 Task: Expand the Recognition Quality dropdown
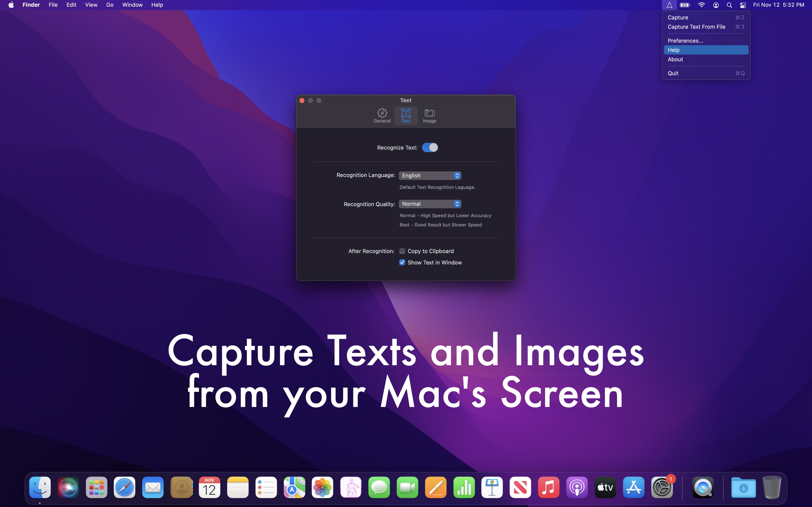[x=430, y=204]
